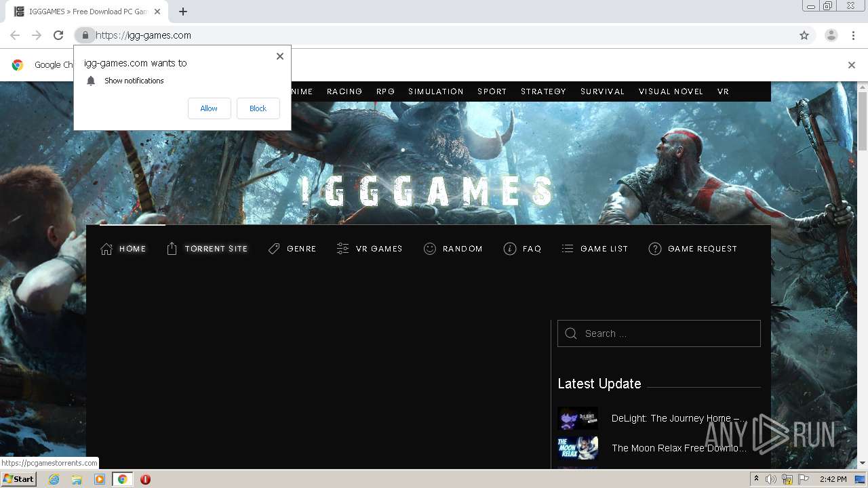The width and height of the screenshot is (868, 488).
Task: Allow notifications from igg-games.com
Action: coord(209,108)
